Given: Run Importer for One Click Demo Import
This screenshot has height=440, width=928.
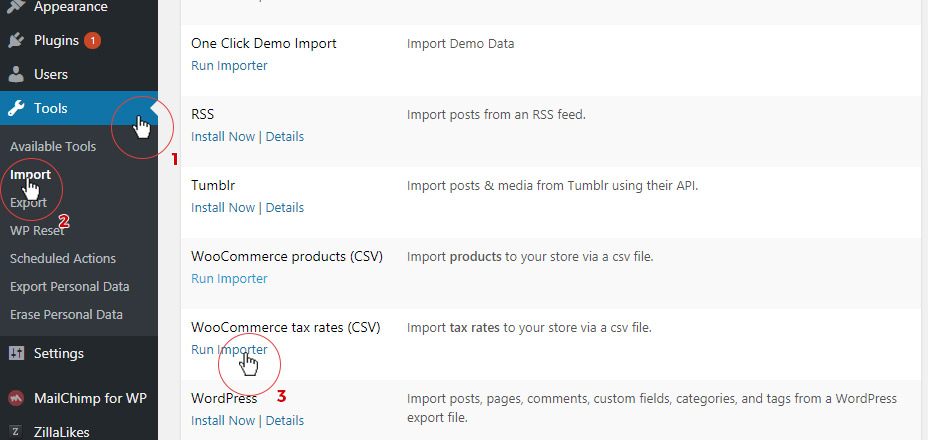Looking at the screenshot, I should click(229, 66).
